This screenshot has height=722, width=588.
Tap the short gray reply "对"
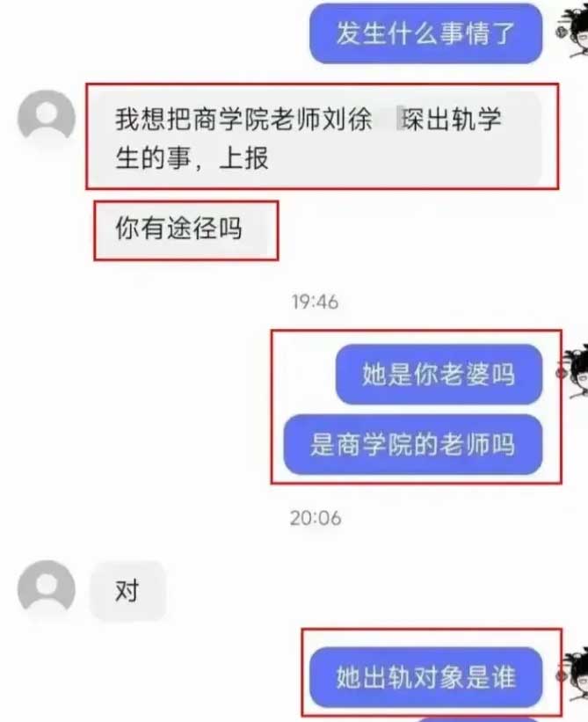(x=127, y=591)
